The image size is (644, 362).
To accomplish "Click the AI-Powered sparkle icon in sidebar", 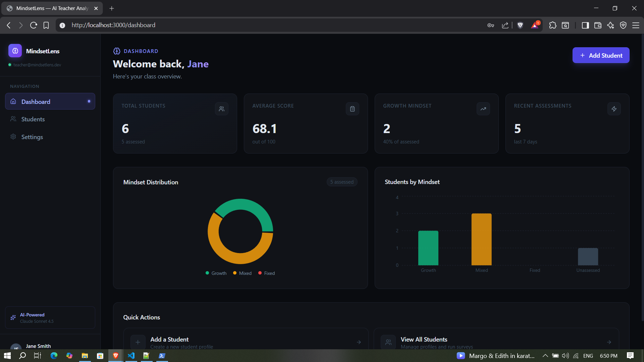I will click(x=13, y=317).
